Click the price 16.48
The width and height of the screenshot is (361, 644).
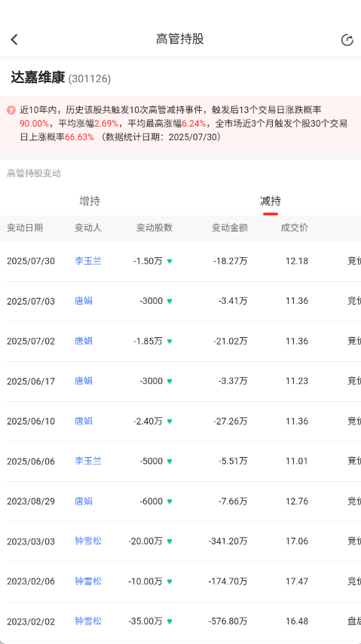297,621
